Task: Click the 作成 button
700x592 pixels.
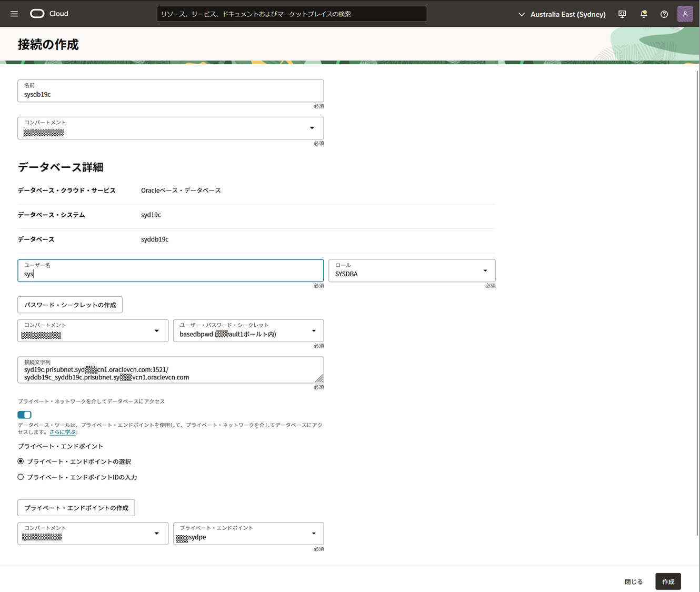Action: point(668,581)
